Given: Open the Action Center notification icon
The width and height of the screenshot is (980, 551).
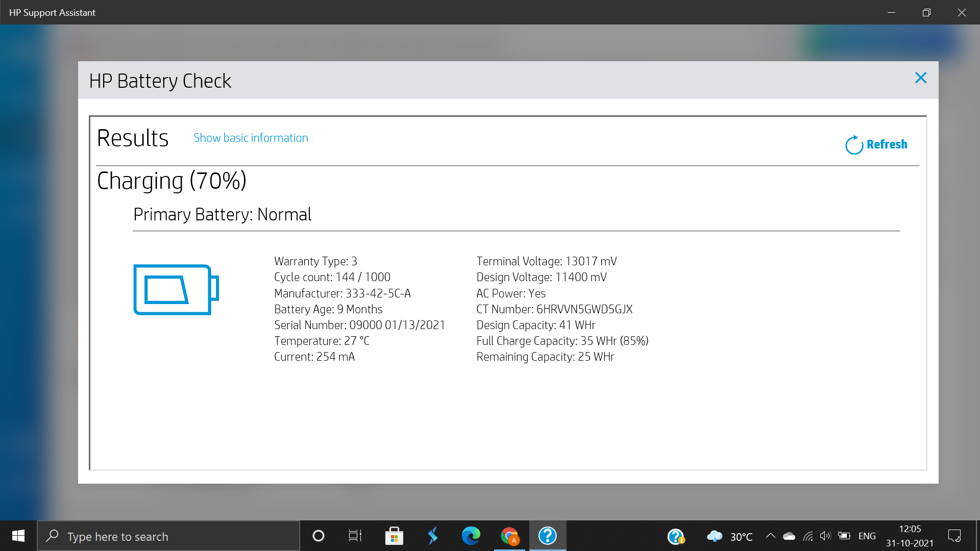Looking at the screenshot, I should tap(955, 536).
